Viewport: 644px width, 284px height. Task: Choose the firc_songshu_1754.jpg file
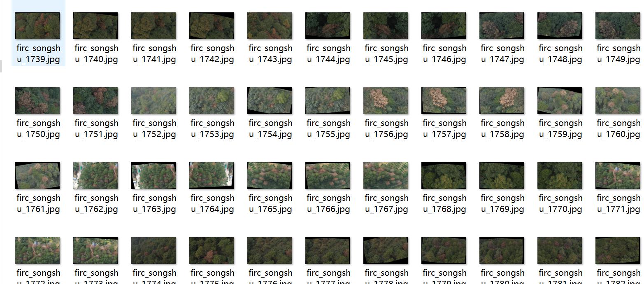270,100
